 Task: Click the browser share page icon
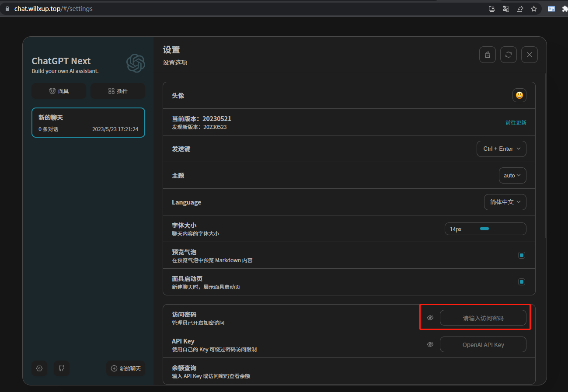(x=519, y=9)
